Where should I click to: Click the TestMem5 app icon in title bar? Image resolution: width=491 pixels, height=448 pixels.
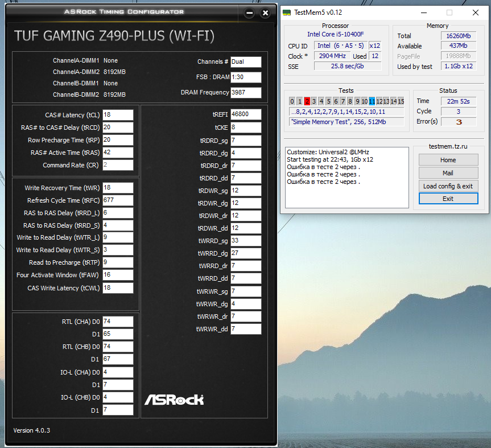pyautogui.click(x=287, y=13)
